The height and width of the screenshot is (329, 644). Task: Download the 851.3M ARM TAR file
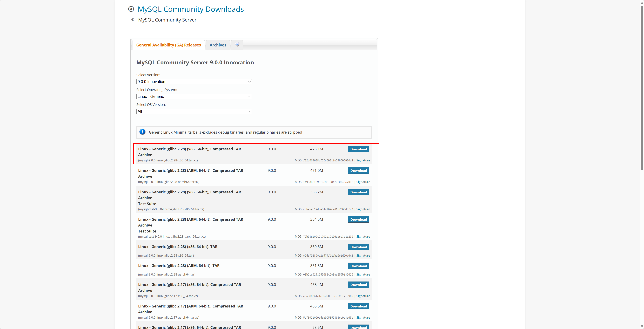(358, 266)
